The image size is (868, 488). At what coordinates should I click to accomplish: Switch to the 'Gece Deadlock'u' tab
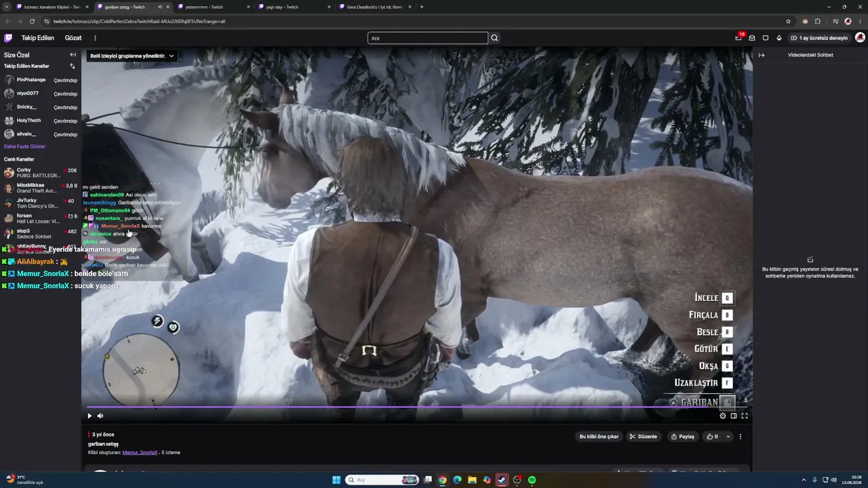tap(374, 7)
